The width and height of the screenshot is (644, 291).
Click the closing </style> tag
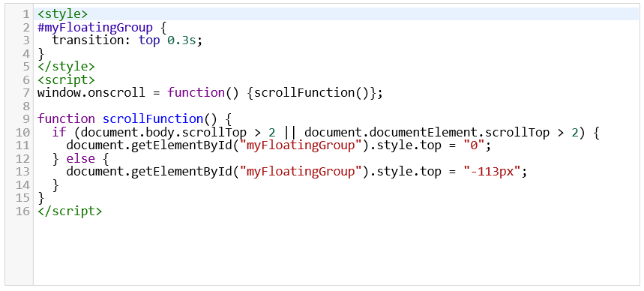click(x=66, y=67)
